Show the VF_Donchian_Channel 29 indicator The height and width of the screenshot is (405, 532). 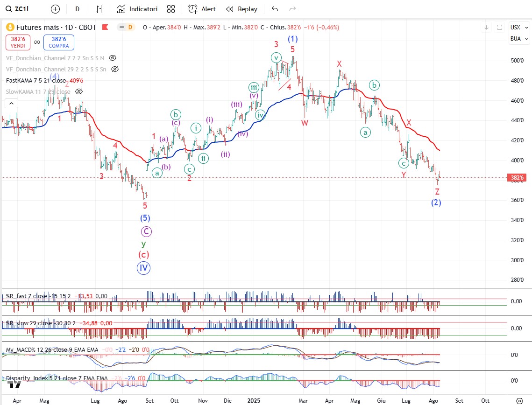[114, 70]
